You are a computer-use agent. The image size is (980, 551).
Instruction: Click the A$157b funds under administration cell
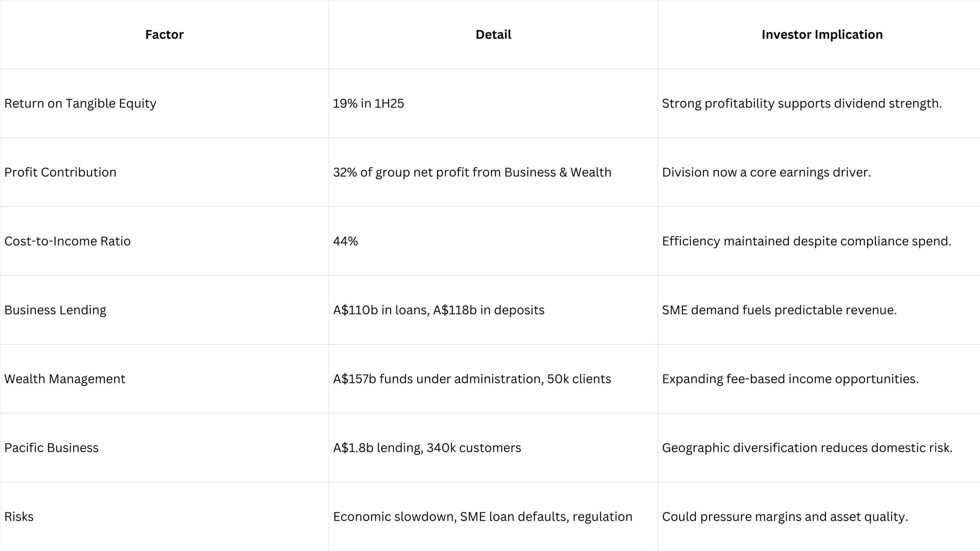coord(472,379)
